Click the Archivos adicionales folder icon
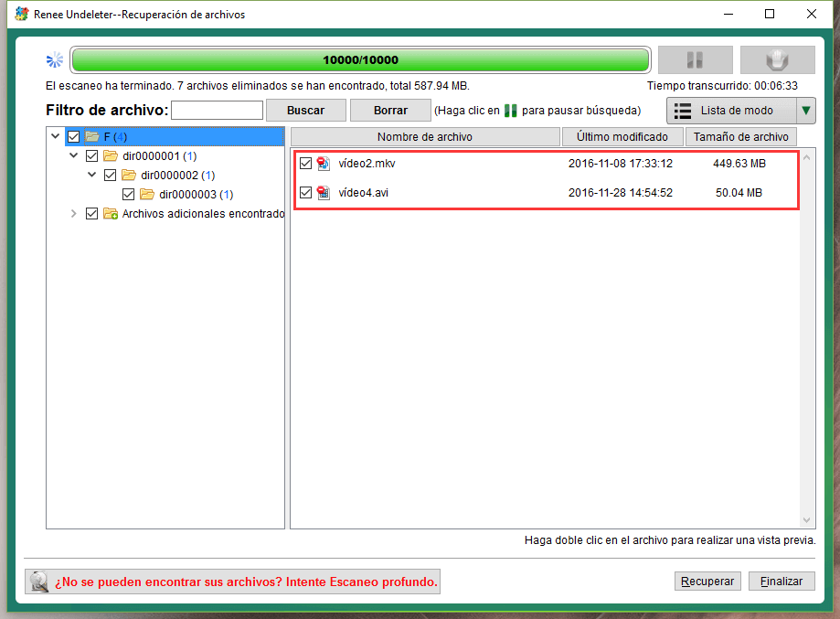 pyautogui.click(x=111, y=213)
